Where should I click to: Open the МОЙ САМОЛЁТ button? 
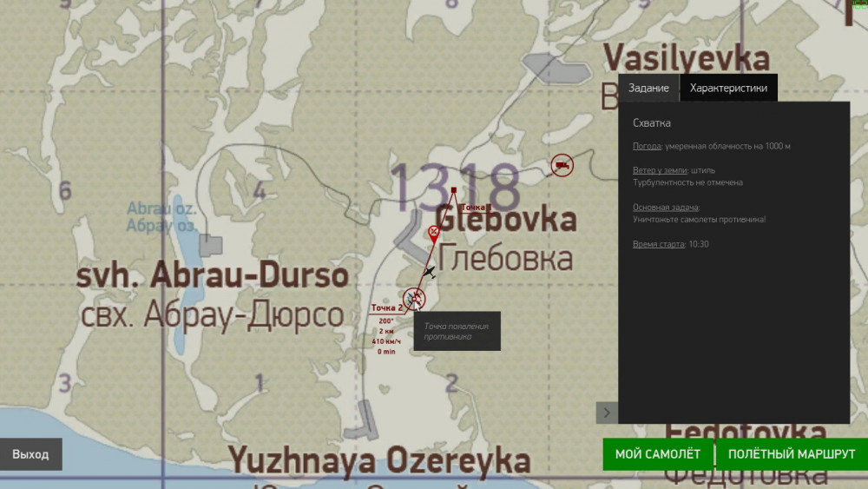click(658, 454)
